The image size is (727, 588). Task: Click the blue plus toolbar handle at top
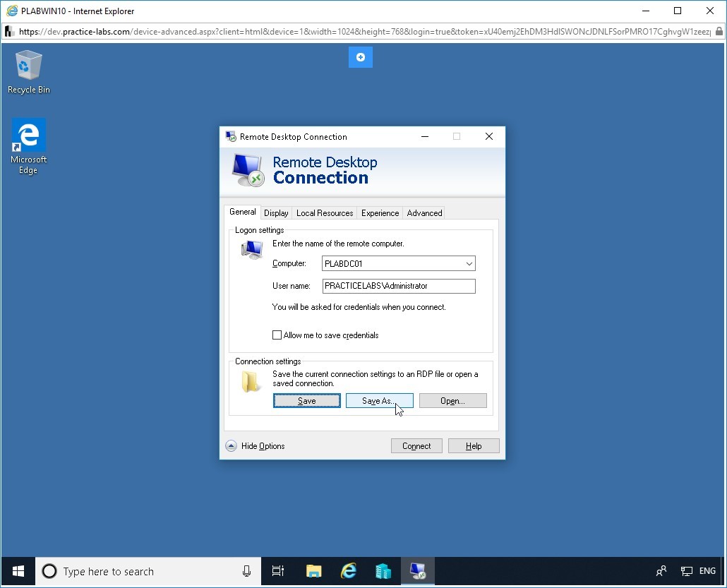(360, 57)
